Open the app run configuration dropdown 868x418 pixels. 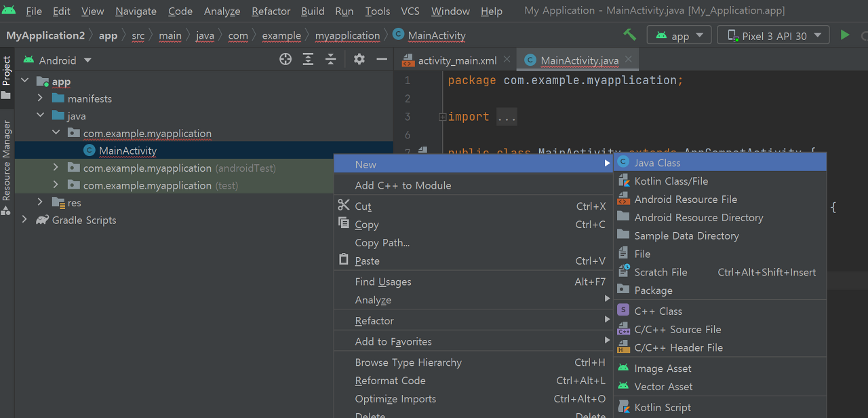679,36
